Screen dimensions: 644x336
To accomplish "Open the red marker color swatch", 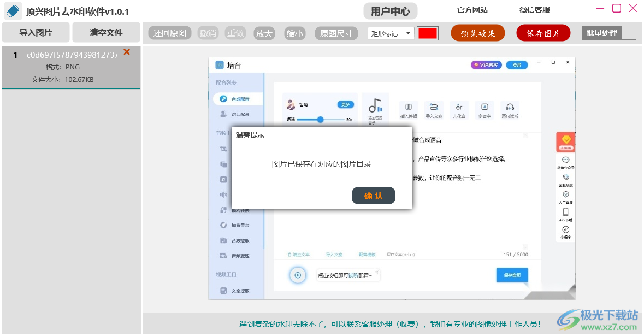I will tap(428, 33).
